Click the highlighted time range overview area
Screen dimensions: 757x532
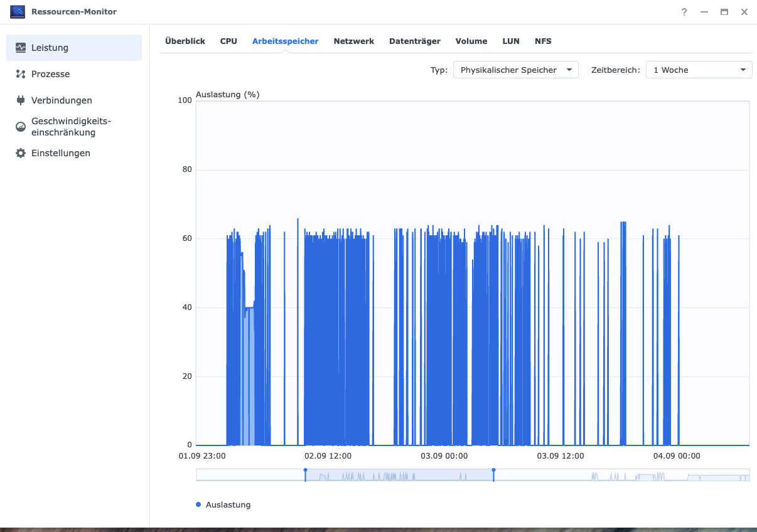pos(399,475)
